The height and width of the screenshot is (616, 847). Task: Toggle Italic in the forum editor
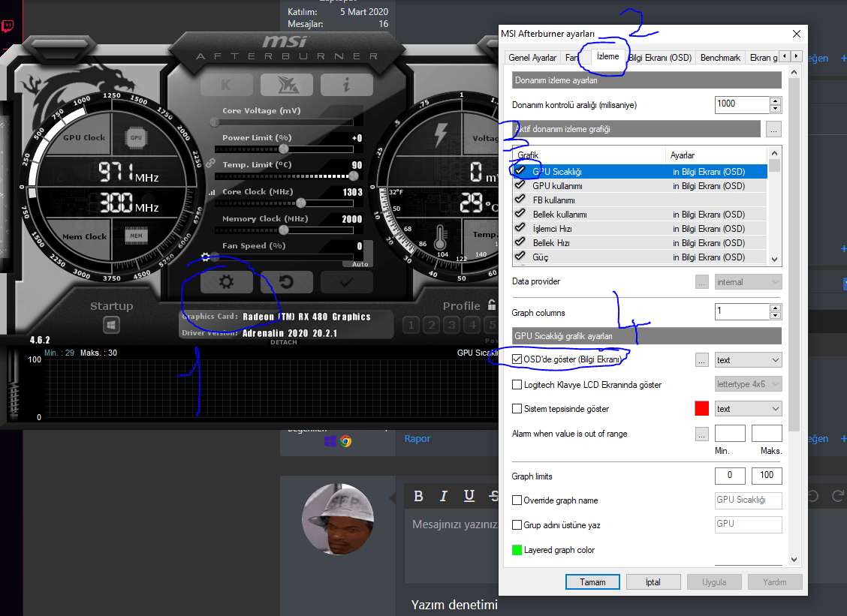point(444,496)
